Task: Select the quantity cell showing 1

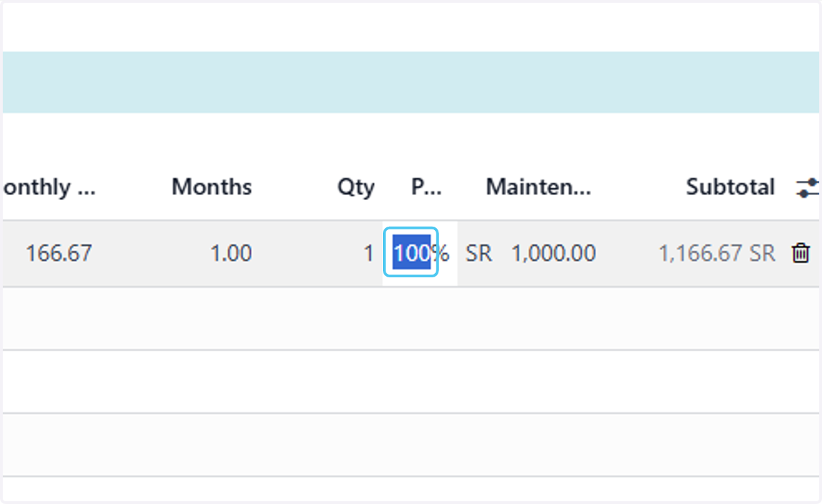Action: point(369,253)
